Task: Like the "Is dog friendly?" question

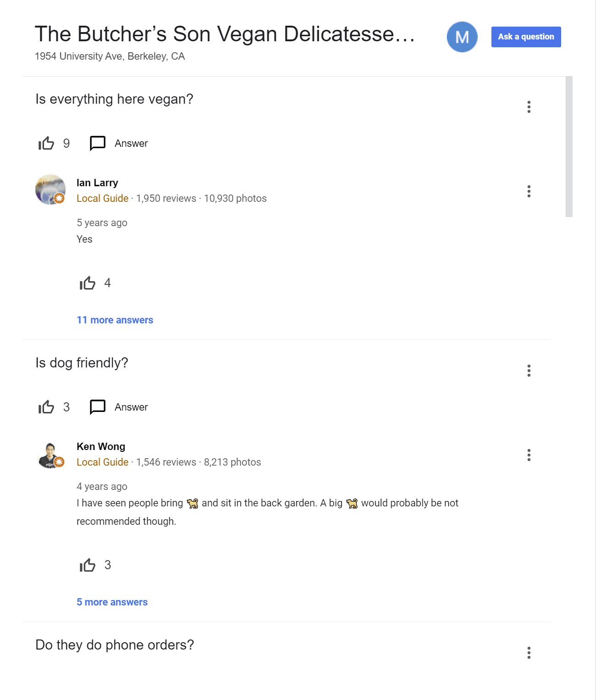Action: click(x=46, y=407)
